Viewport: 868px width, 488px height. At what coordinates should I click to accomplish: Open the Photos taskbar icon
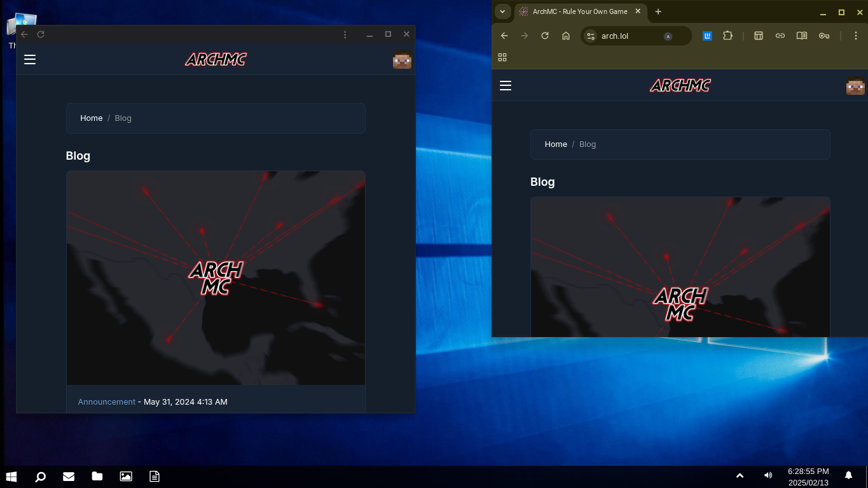pyautogui.click(x=126, y=476)
